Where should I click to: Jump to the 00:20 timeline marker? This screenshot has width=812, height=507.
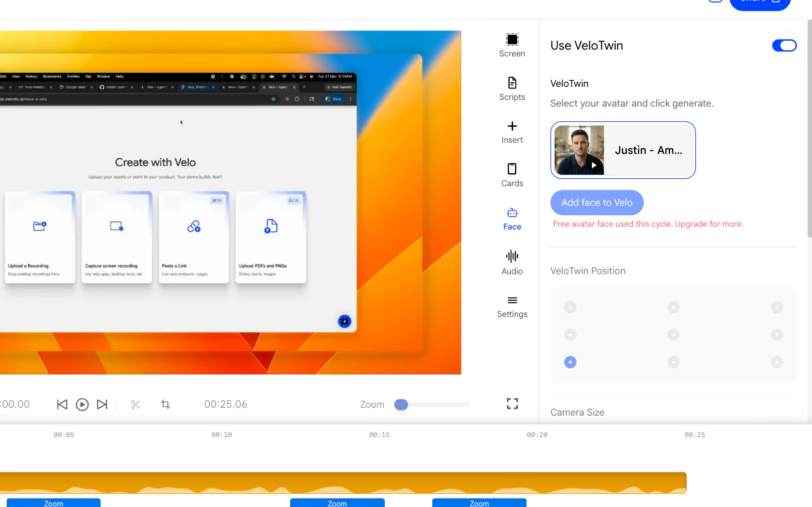tap(537, 435)
